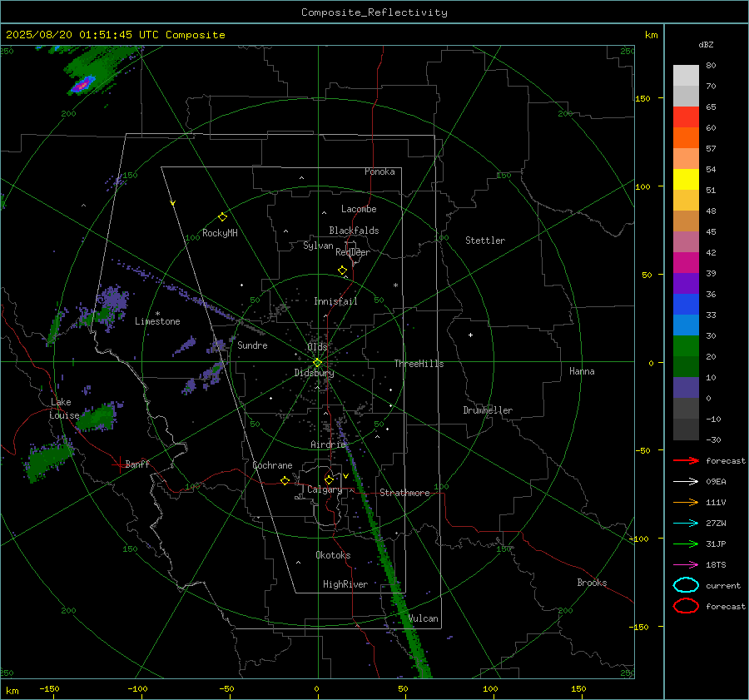Click the red forecast ellipse icon
The height and width of the screenshot is (700, 749).
coord(686,606)
